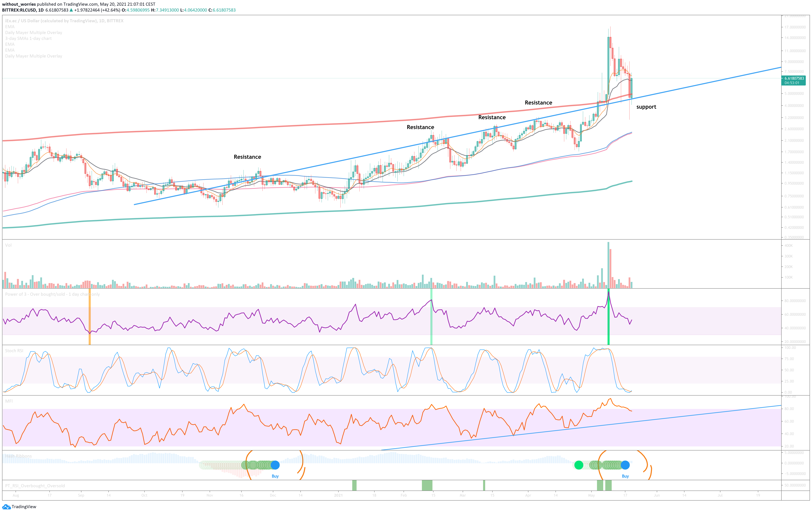812x513 pixels.
Task: Click the Aug date on the time axis
Action: 16,495
